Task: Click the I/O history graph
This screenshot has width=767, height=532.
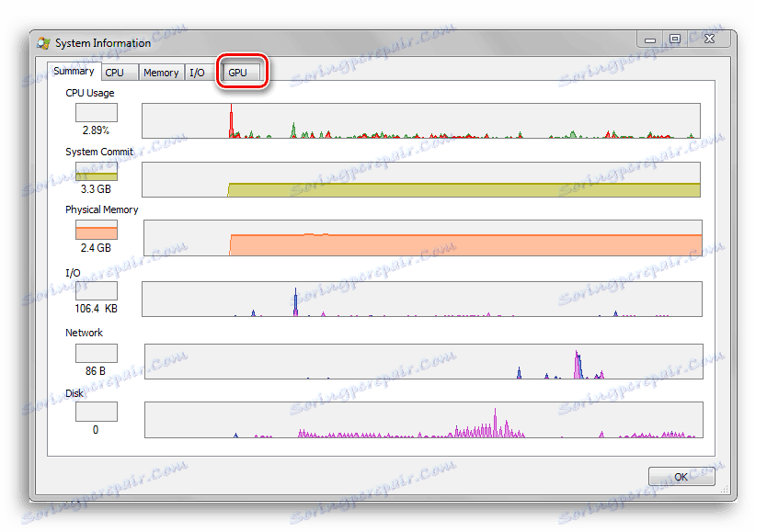Action: coord(422,299)
